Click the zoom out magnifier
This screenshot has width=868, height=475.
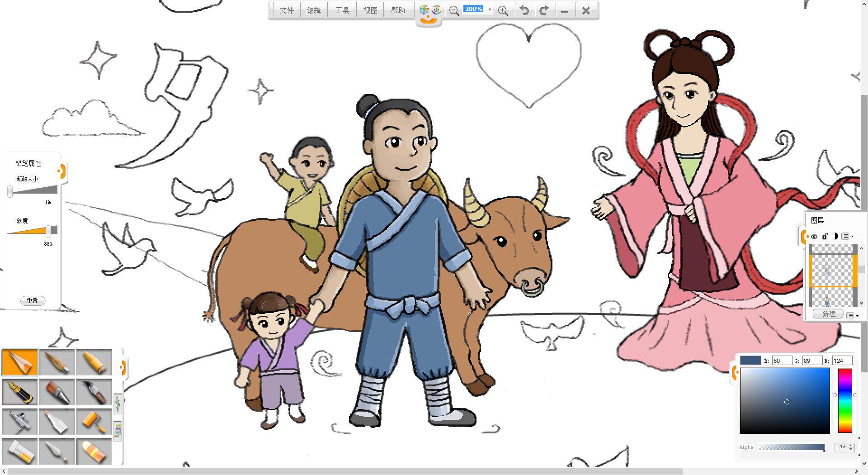pyautogui.click(x=454, y=10)
